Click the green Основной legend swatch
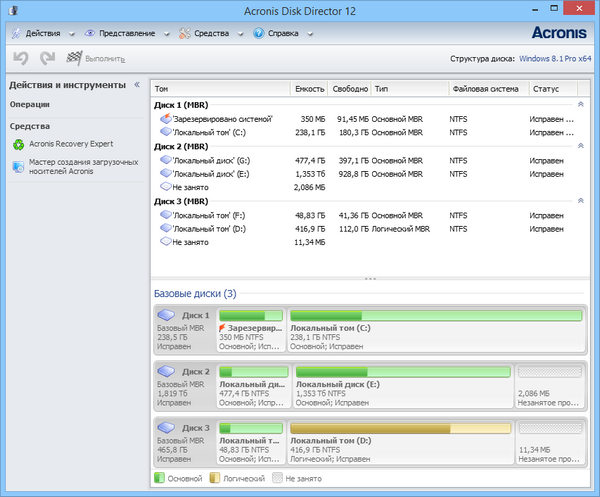 point(160,479)
